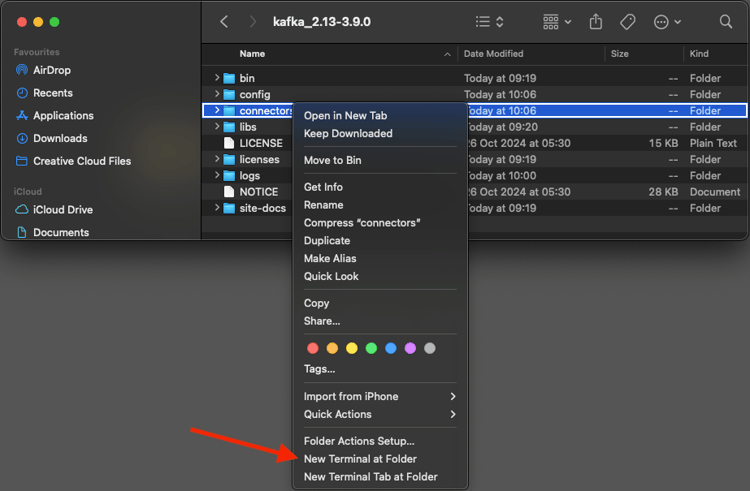Click the Share toolbar icon

pyautogui.click(x=596, y=22)
